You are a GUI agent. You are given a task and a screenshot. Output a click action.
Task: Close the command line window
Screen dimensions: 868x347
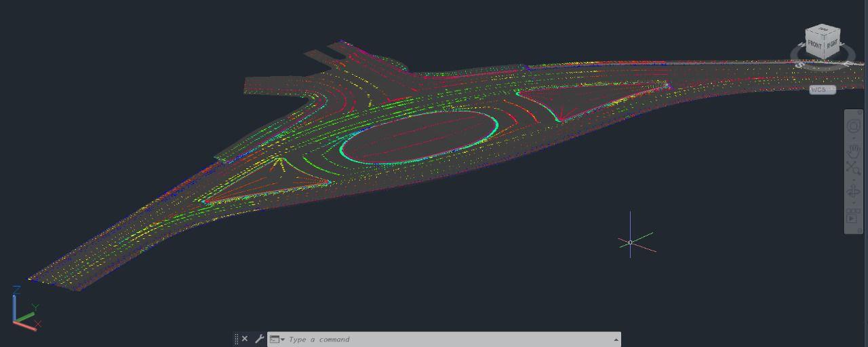click(245, 339)
